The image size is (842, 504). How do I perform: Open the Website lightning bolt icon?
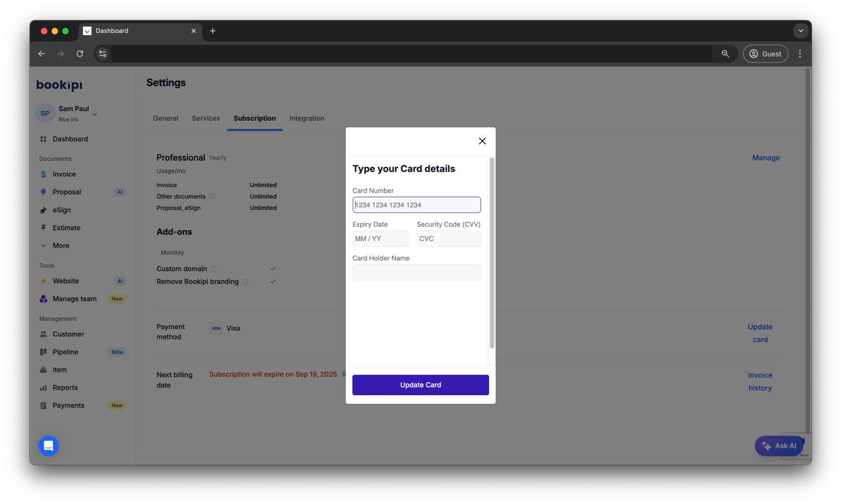pyautogui.click(x=43, y=281)
